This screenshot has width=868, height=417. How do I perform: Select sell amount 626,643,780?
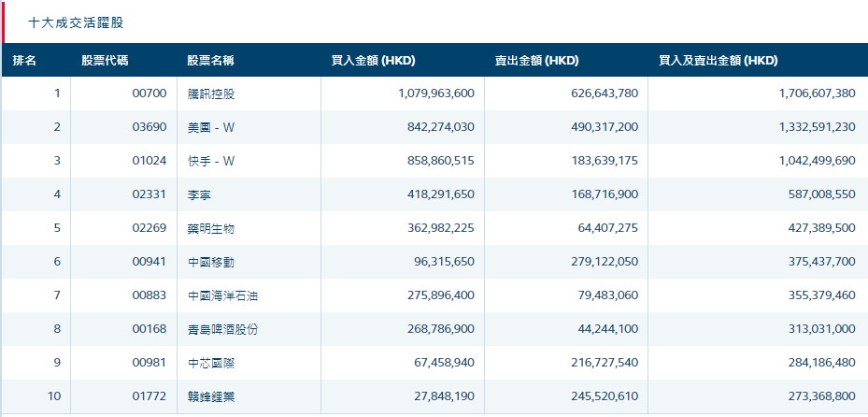pyautogui.click(x=605, y=93)
